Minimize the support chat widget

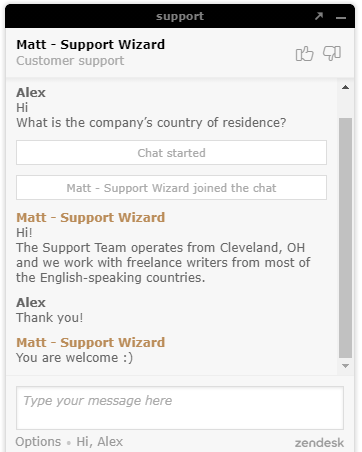tap(341, 17)
